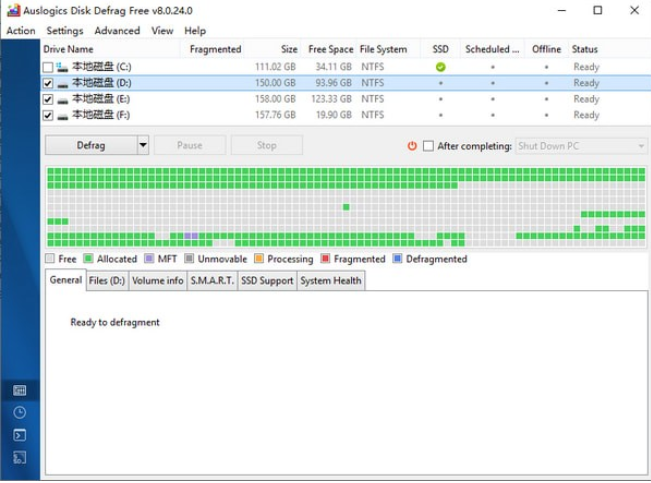
Task: Sort by the Fragmented column header
Action: 212,49
